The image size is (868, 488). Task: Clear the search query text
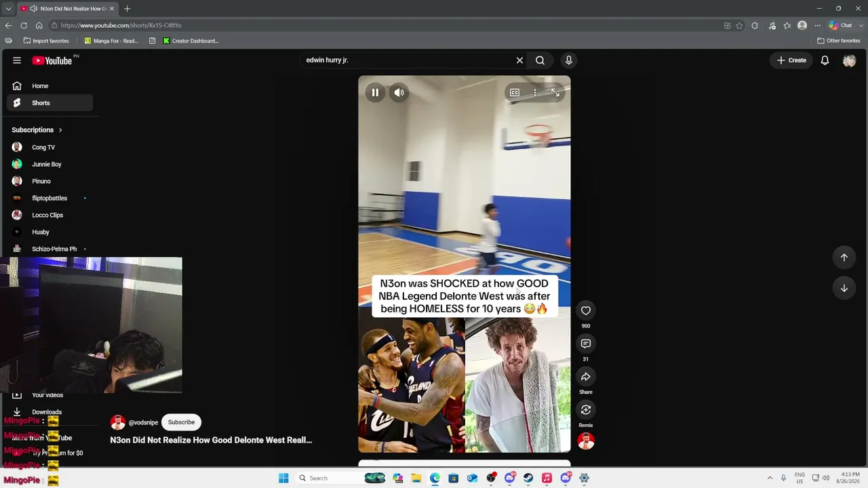(x=519, y=60)
